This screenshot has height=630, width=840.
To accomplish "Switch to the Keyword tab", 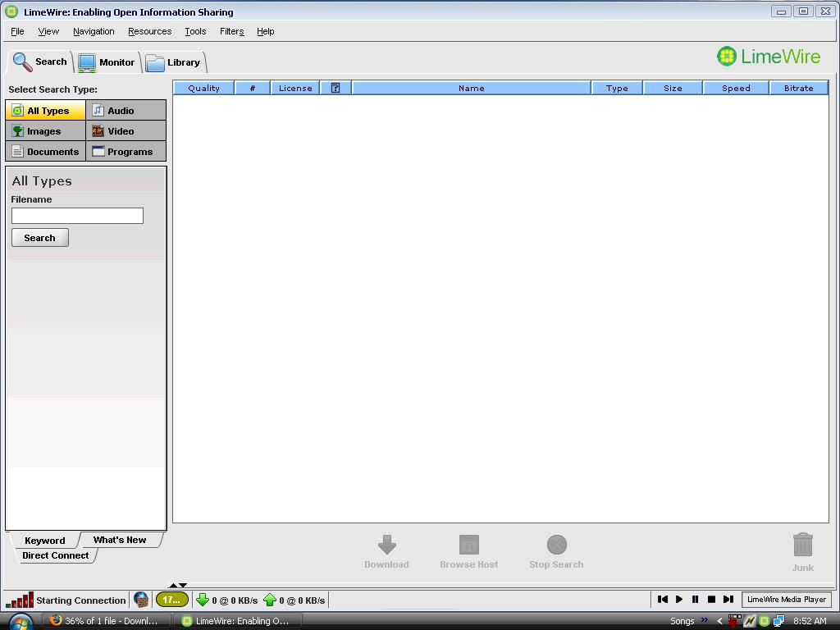I will tap(45, 540).
